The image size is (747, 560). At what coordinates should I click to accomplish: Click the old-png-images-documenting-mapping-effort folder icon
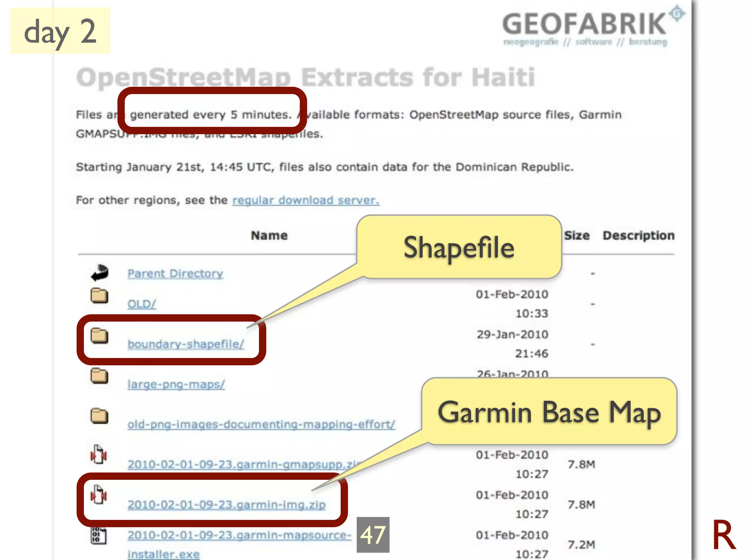click(x=99, y=416)
